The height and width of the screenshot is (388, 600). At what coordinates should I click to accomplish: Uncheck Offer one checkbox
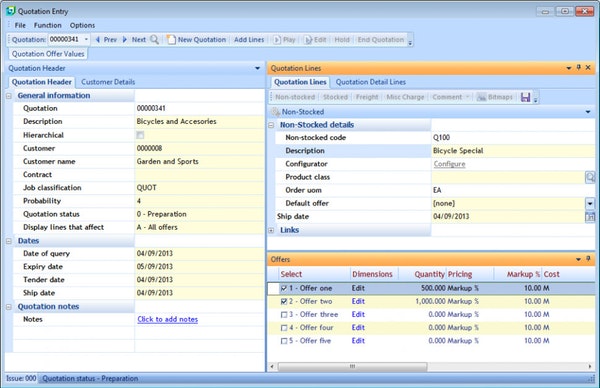click(284, 288)
